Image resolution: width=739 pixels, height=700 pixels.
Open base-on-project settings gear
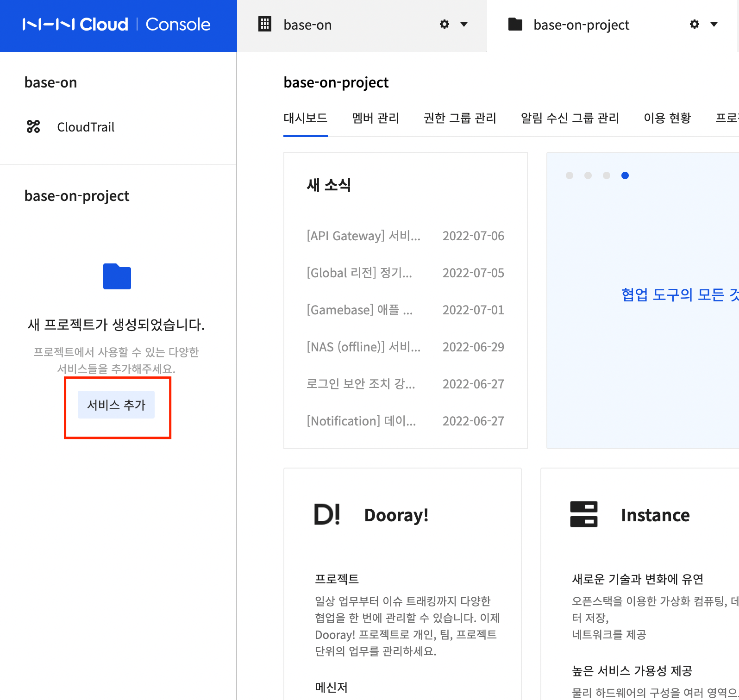(x=695, y=24)
